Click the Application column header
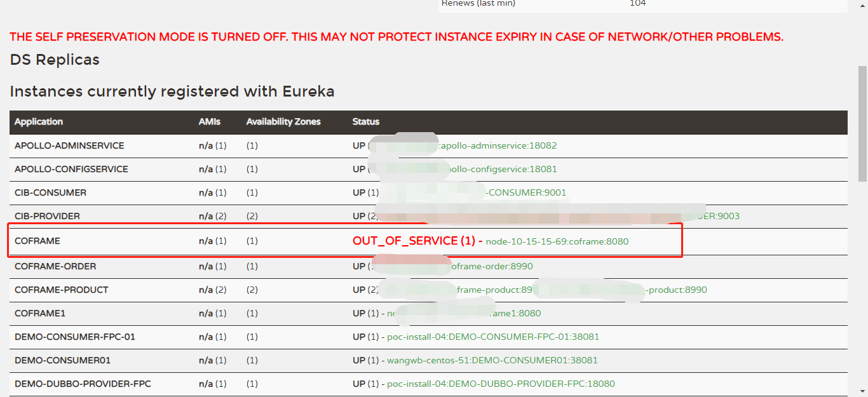Viewport: 868px width, 397px height. [39, 122]
